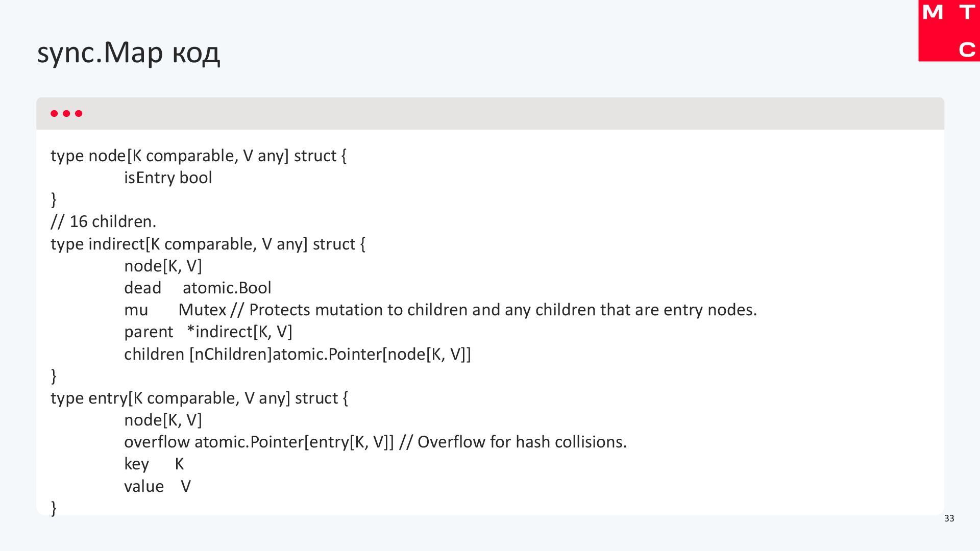Click the "Protects mutation to children" comment
The height and width of the screenshot is (551, 980).
(x=503, y=310)
